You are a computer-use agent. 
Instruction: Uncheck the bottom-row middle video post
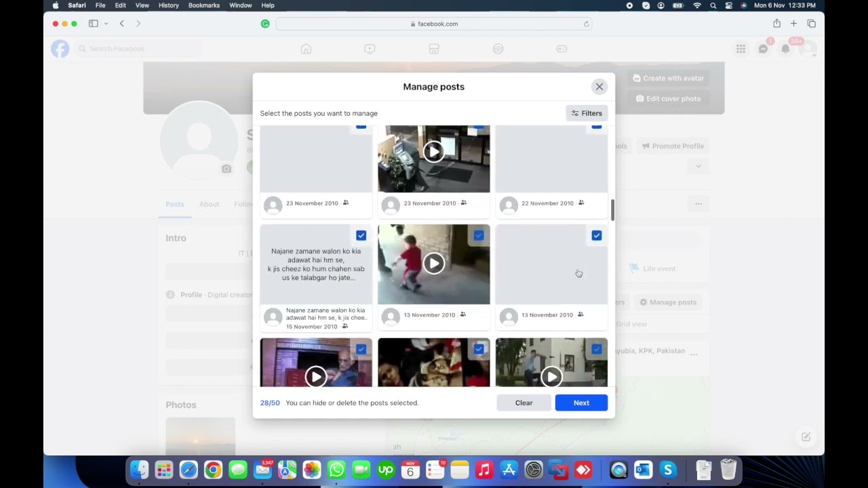click(479, 349)
